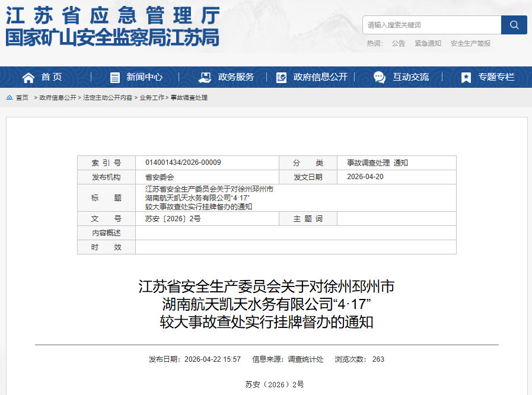The image size is (532, 395).
Task: Open the 政务服务 navigation tab
Action: pos(236,77)
